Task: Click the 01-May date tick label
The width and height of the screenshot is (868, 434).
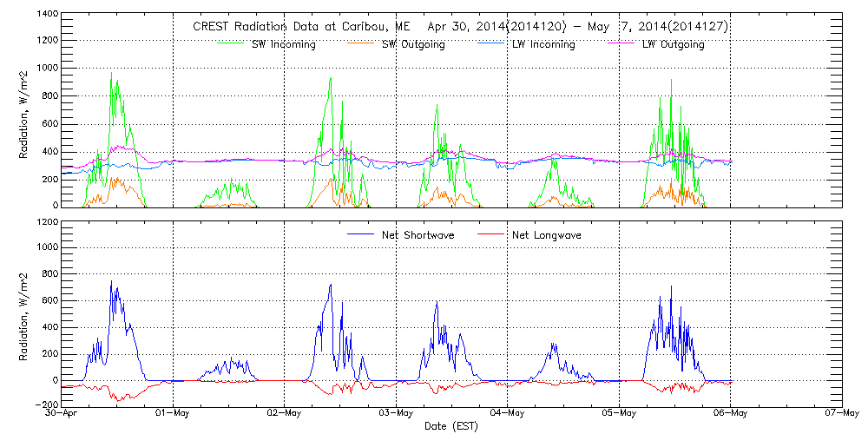Action: tap(174, 415)
